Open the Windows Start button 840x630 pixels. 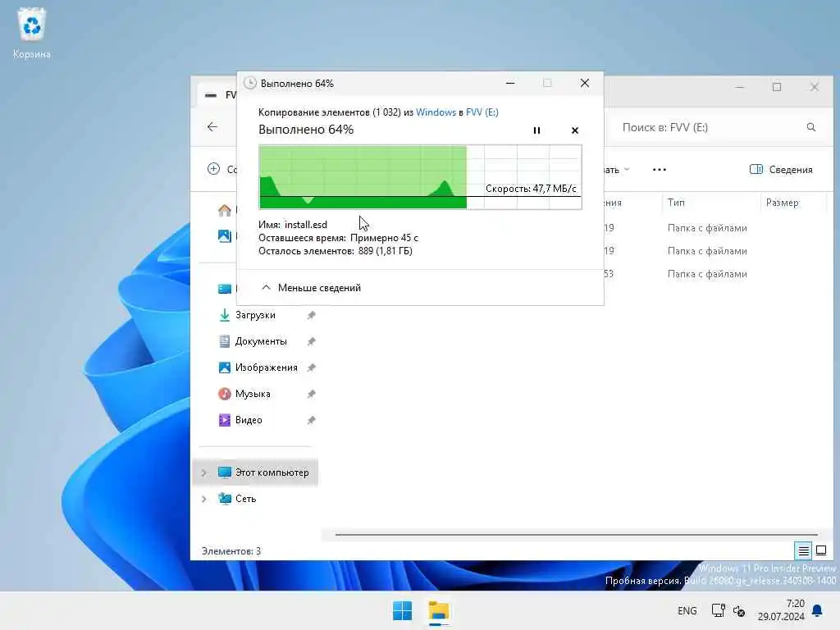pos(402,610)
